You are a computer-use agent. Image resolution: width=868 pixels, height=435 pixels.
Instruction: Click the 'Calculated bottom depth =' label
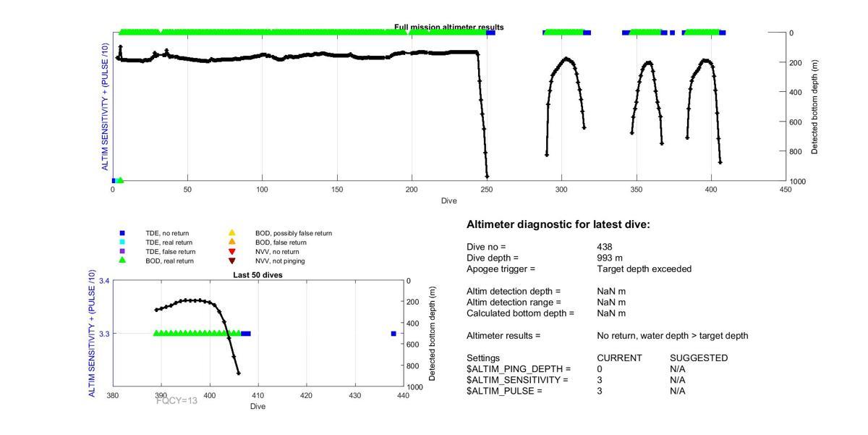[x=520, y=313]
